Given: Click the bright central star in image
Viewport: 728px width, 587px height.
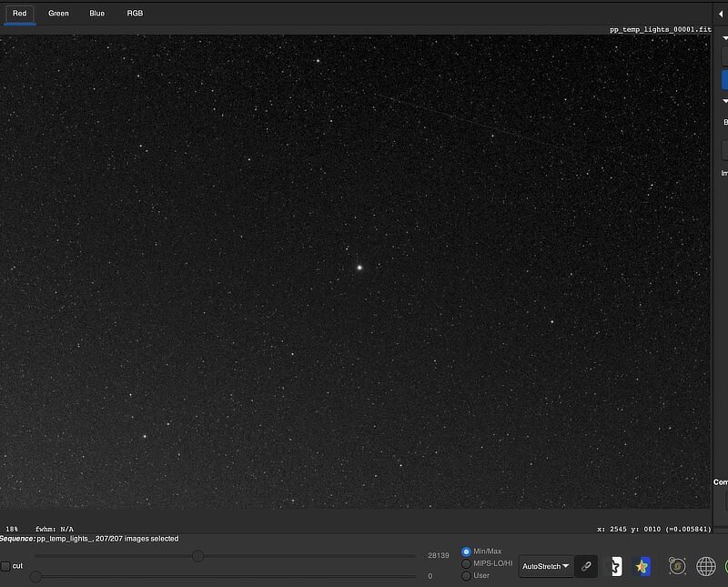Looking at the screenshot, I should click(x=359, y=268).
